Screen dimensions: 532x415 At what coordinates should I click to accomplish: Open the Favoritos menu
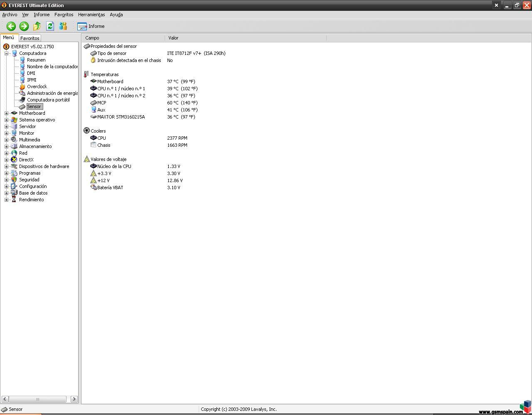click(64, 15)
